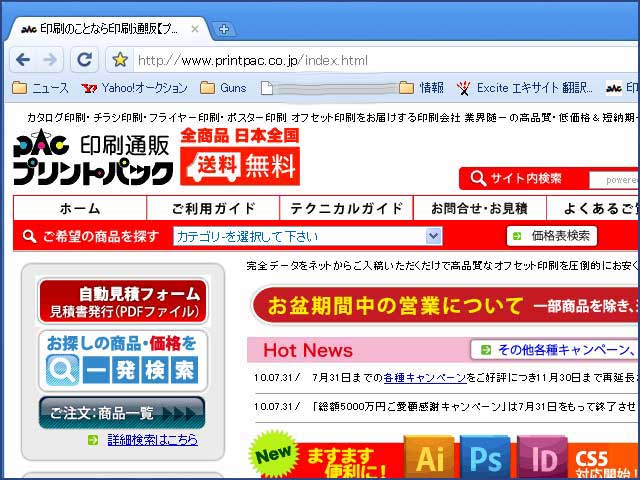Click the browser Forward arrow button
This screenshot has height=480, width=640.
[52, 60]
